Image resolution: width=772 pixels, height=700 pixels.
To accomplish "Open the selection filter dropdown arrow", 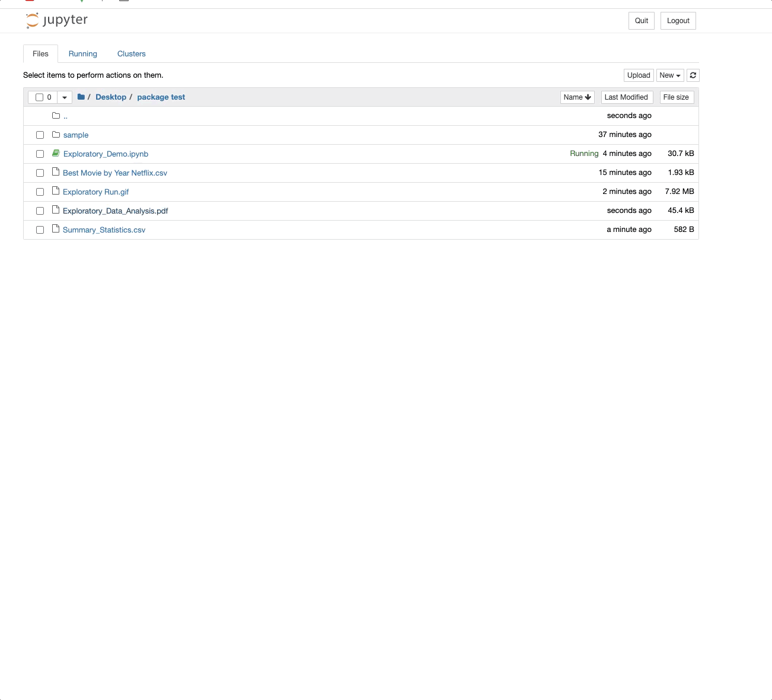I will click(x=65, y=97).
